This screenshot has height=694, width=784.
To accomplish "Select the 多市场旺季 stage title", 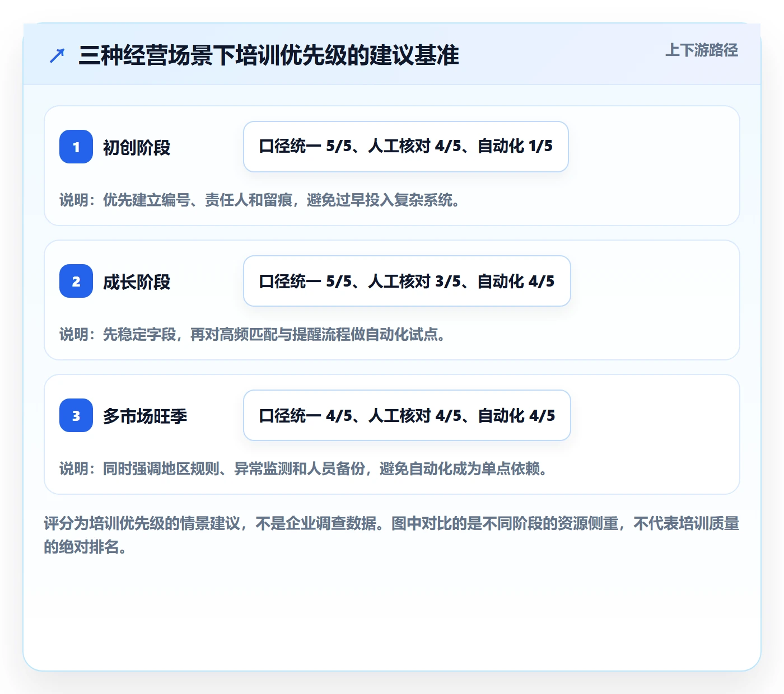I will (145, 416).
